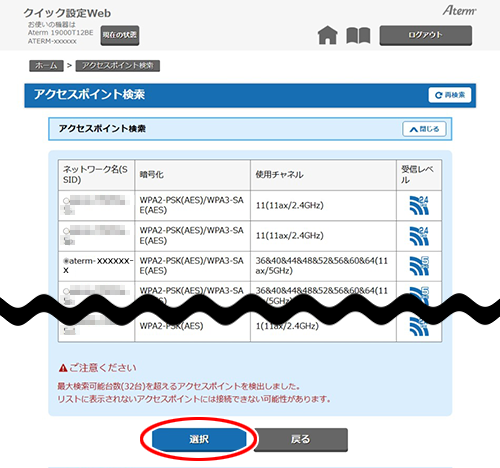Click 2.4GHz signal icon in first row
The width and height of the screenshot is (500, 468).
tap(419, 205)
